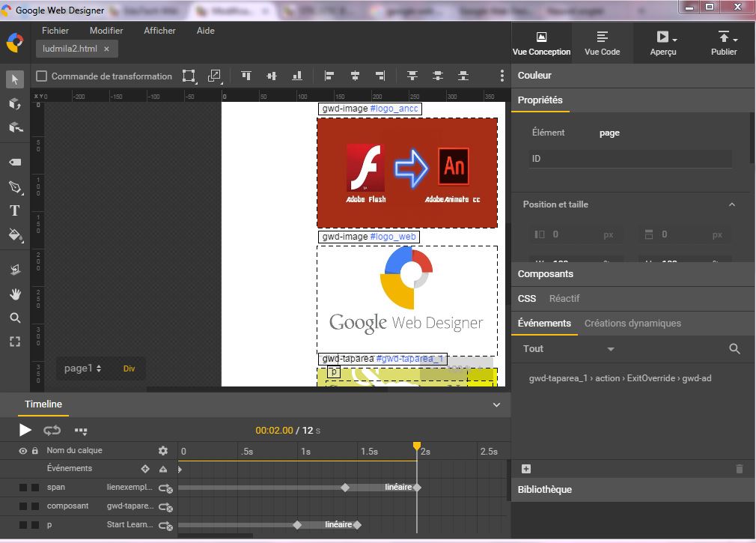Open the timeline view options dropdown
Screen dimensions: 756x543
81,431
